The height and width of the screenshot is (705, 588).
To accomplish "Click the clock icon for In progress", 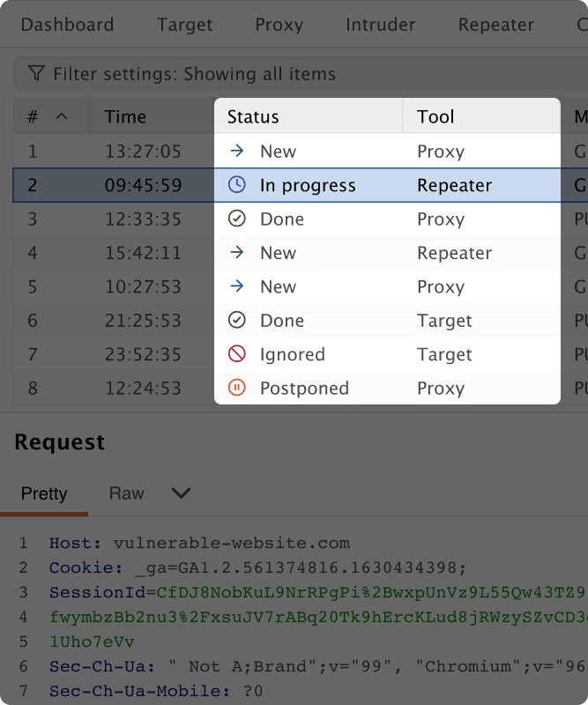I will click(x=236, y=185).
